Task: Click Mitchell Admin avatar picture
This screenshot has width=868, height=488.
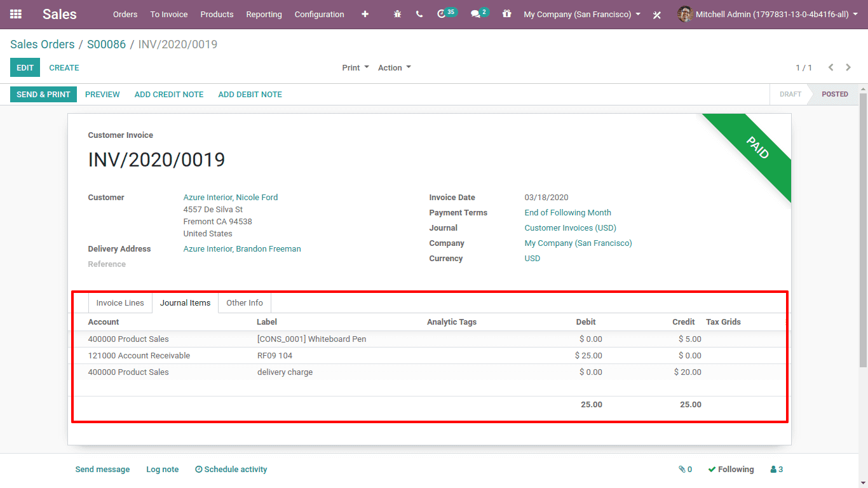Action: tap(684, 14)
